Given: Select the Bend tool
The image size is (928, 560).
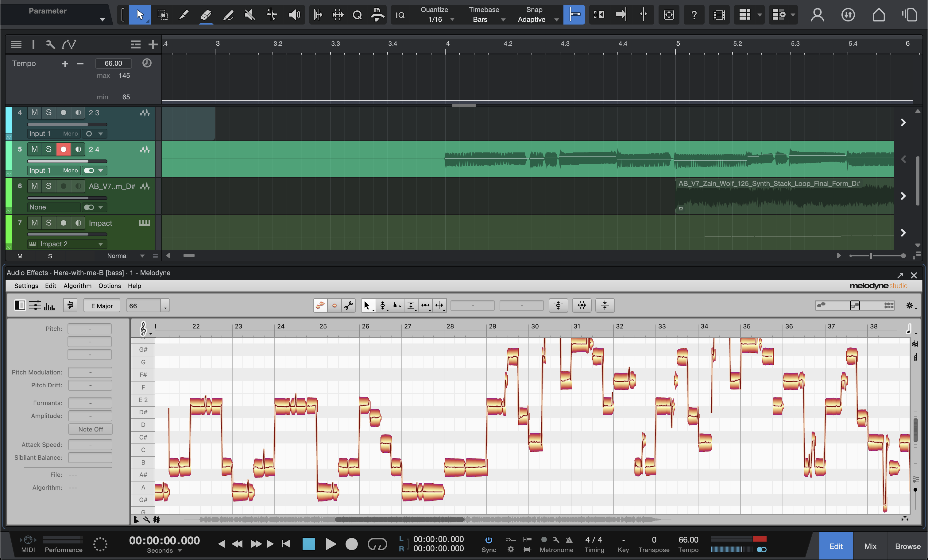Looking at the screenshot, I should (272, 15).
